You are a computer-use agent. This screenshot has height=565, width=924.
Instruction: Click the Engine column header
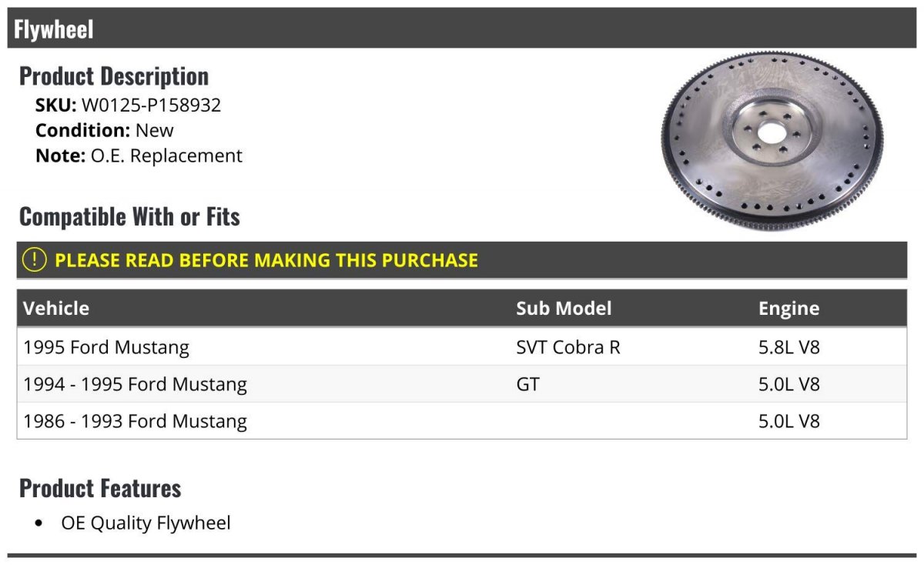pyautogui.click(x=788, y=309)
